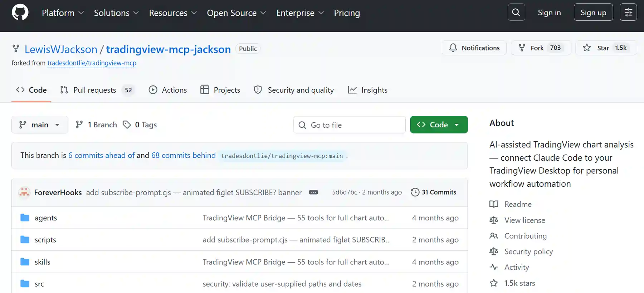Click the Star count 1.5k
Viewport: 644px width, 293px height.
pyautogui.click(x=621, y=48)
